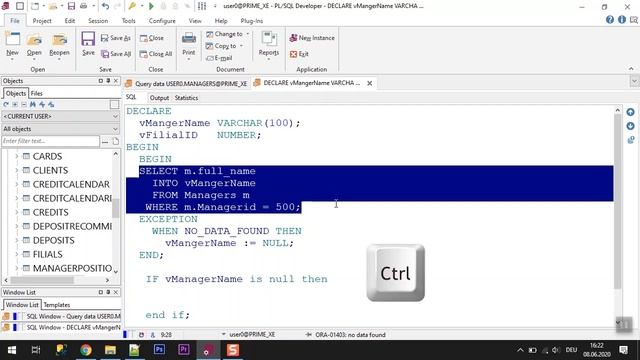Click the Undo arrow in quick access toolbar
Screen dimensions: 640x360
[105, 6]
